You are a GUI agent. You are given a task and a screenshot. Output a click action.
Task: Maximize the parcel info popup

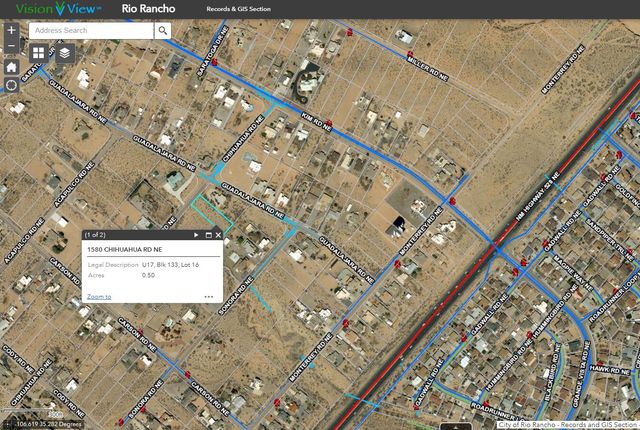pyautogui.click(x=208, y=235)
